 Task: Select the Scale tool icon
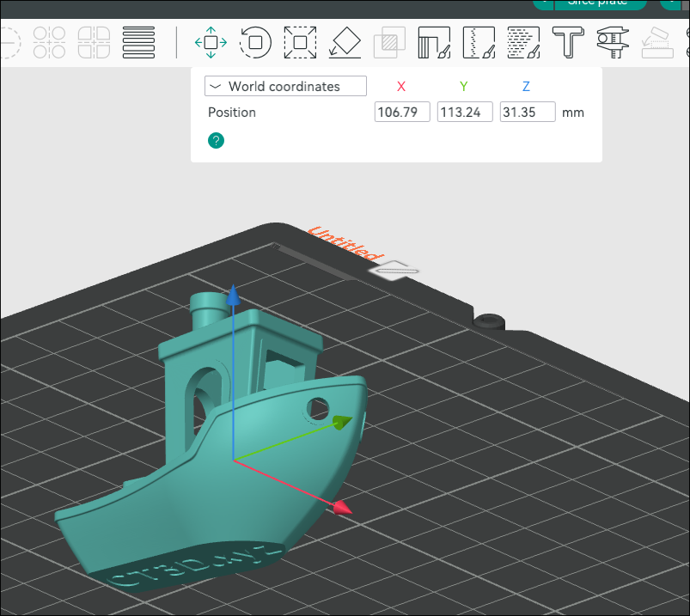point(300,42)
